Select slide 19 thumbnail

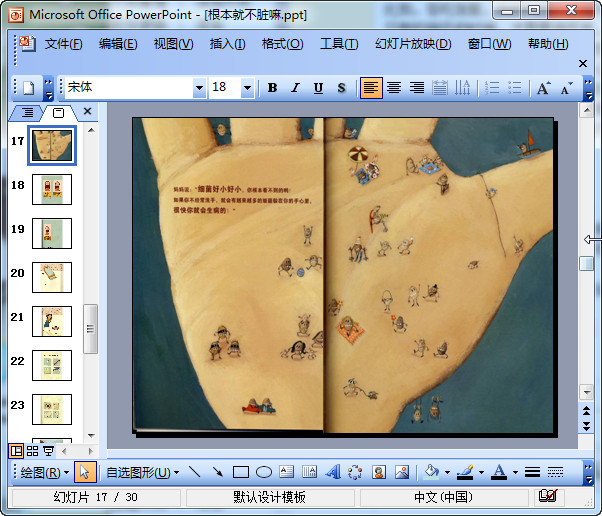click(52, 233)
